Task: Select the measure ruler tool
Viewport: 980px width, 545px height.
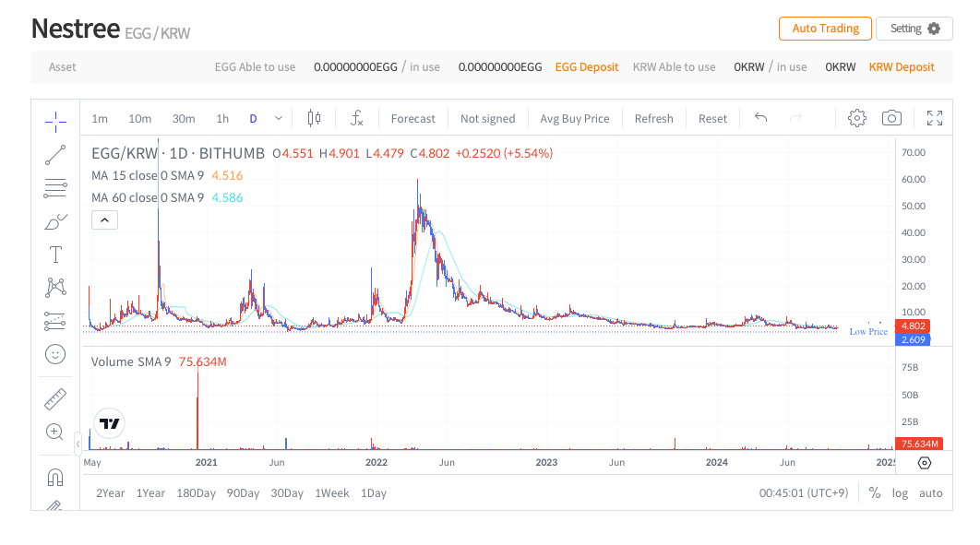Action: pyautogui.click(x=55, y=399)
